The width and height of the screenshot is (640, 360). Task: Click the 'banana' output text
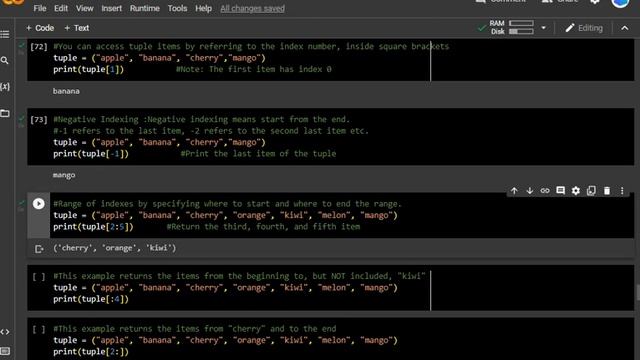(66, 91)
